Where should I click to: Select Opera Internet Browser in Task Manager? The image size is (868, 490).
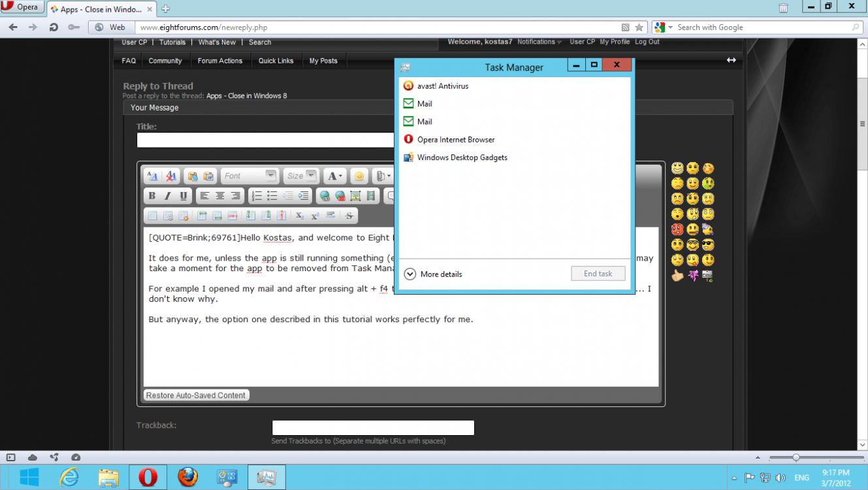(x=456, y=140)
